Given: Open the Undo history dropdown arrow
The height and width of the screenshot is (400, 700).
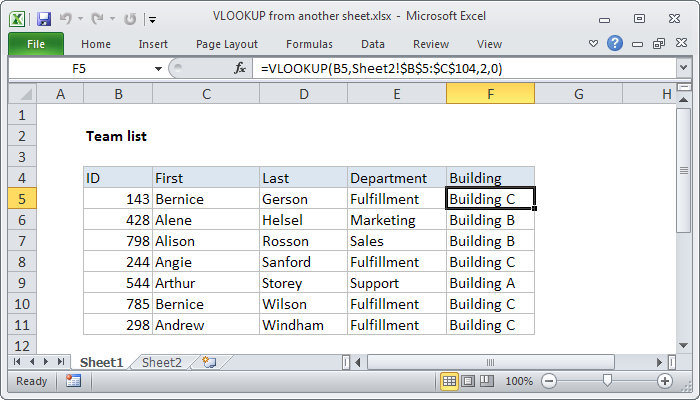Looking at the screenshot, I should point(80,19).
